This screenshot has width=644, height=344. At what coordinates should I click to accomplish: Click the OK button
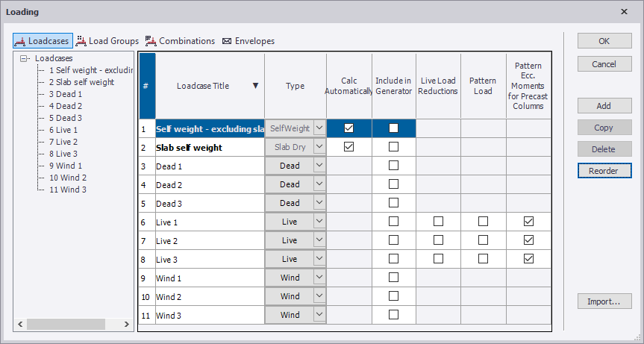coord(604,41)
